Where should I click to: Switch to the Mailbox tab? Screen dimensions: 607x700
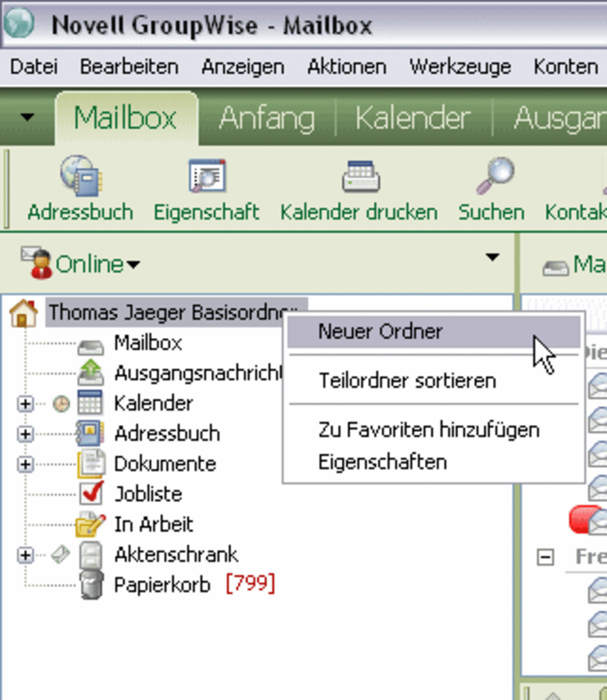[x=126, y=118]
